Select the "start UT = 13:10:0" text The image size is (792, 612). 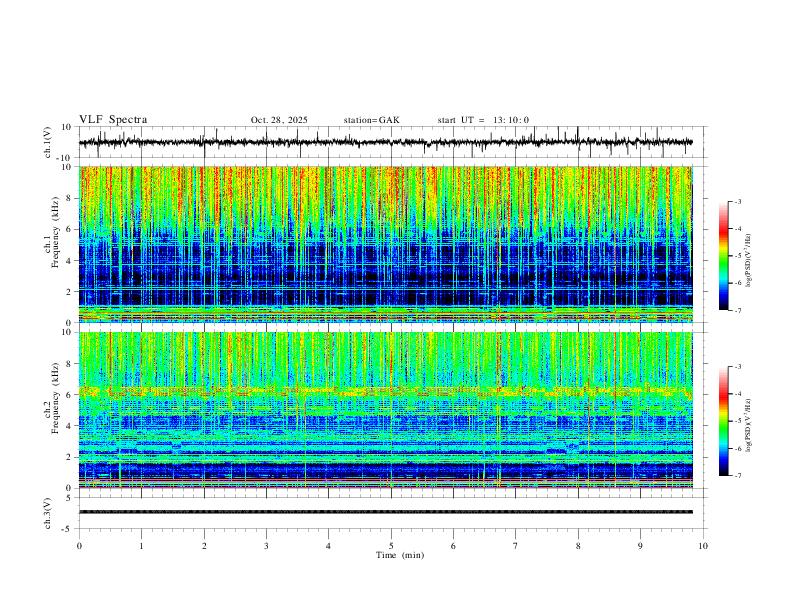coord(483,120)
